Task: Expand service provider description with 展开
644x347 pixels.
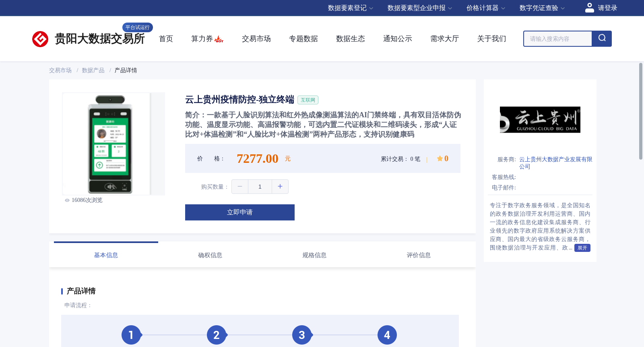Action: [x=582, y=248]
